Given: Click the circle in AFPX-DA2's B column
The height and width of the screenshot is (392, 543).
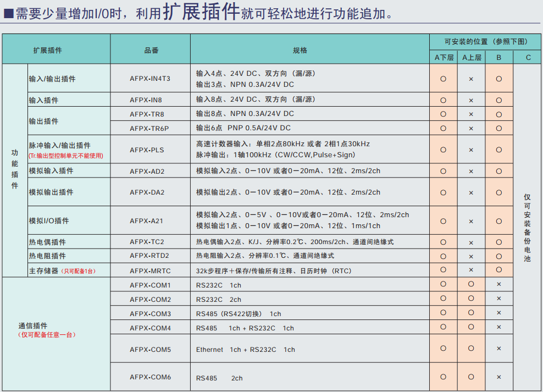Looking at the screenshot, I should pos(499,192).
